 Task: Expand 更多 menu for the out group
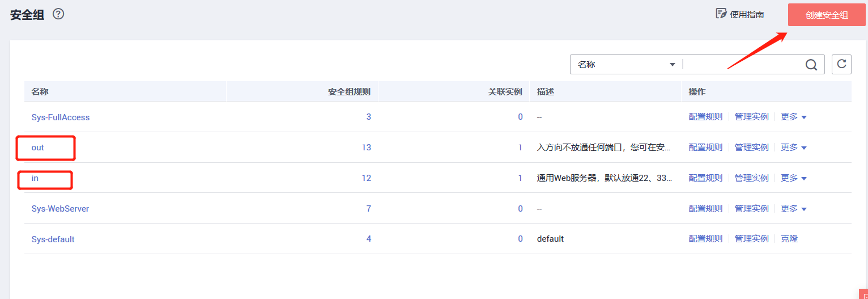[793, 148]
